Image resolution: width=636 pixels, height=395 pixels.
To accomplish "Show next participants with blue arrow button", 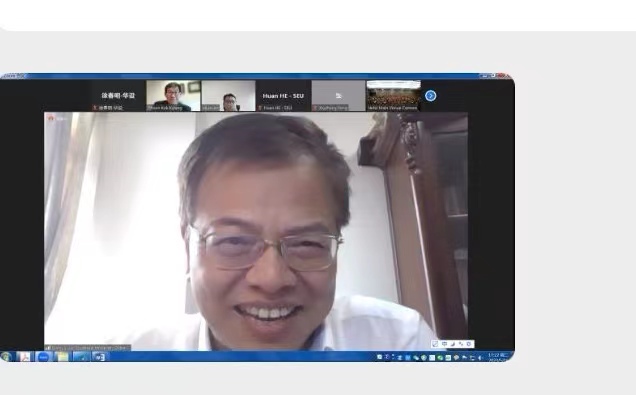I will pos(430,96).
